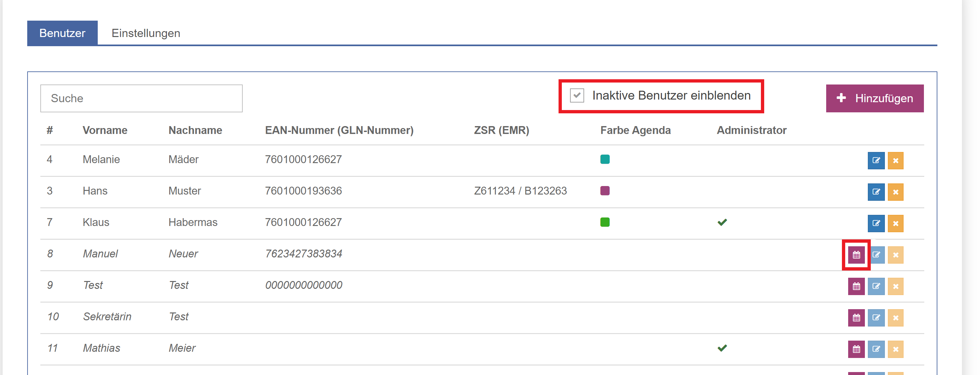Delete user Hans Muster

coord(895,192)
